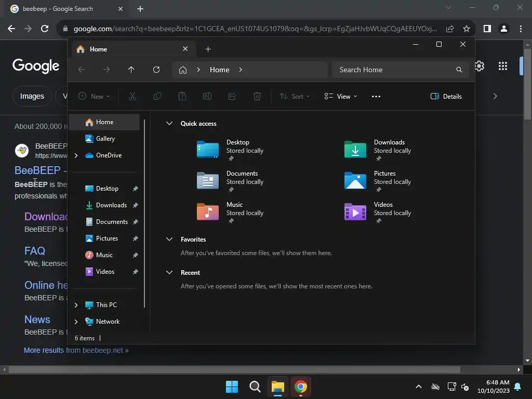Click the Copy icon in File Explorer toolbar
The width and height of the screenshot is (532, 399).
coord(157,96)
